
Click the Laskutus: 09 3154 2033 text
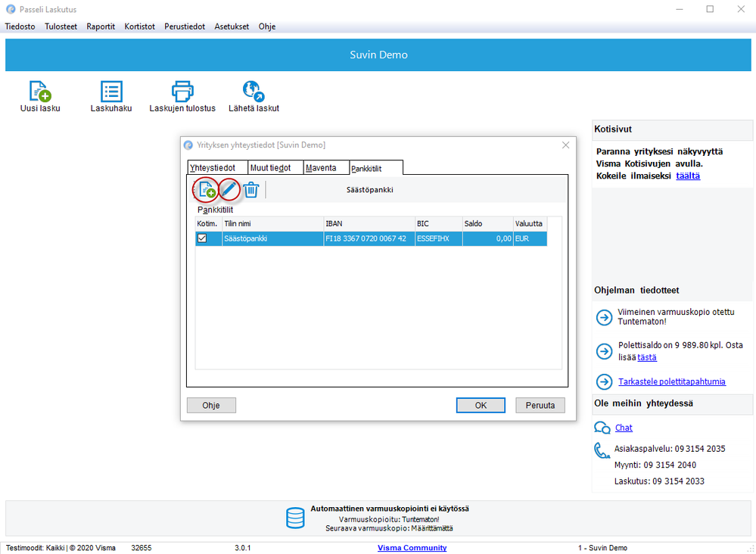659,481
